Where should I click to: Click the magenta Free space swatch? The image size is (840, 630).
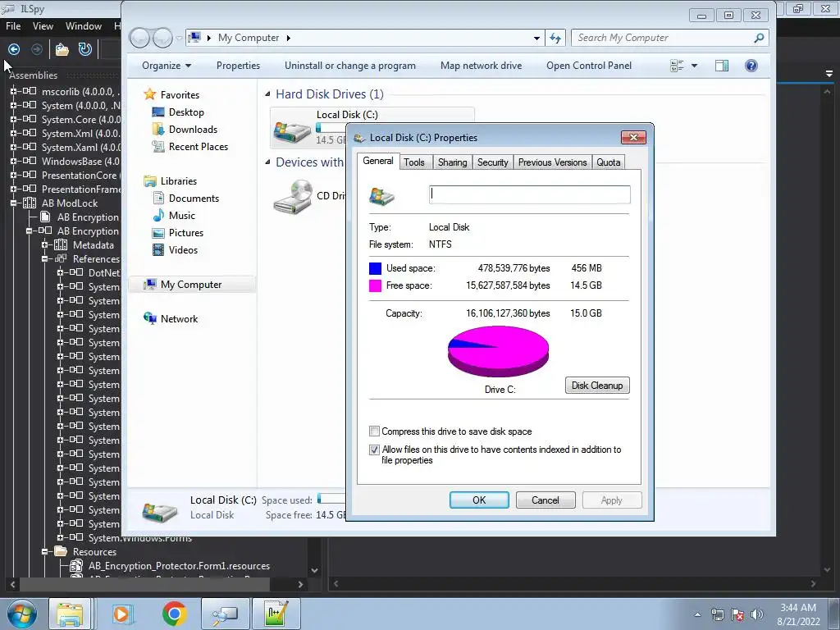[375, 285]
